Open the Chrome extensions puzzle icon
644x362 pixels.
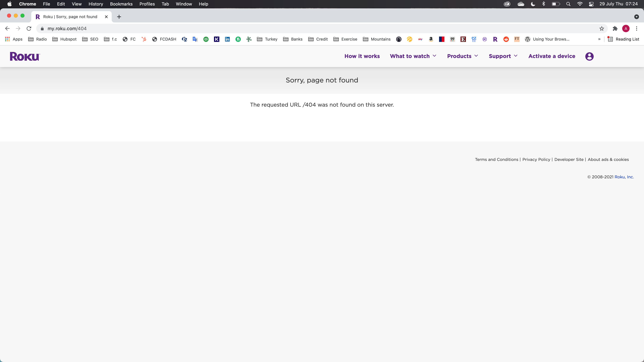coord(615,29)
